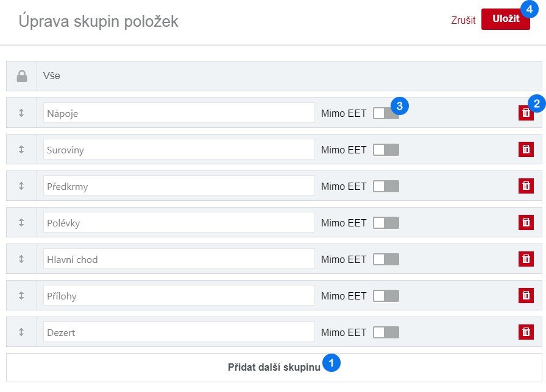
Task: Focus the Přílohy group name field
Action: click(x=179, y=296)
